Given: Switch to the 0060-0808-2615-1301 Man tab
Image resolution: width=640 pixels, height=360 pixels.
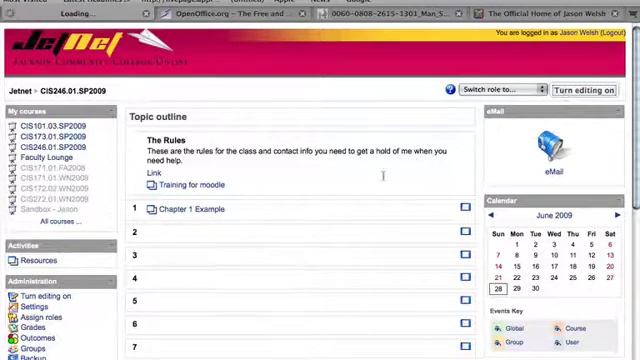Looking at the screenshot, I should click(389, 13).
